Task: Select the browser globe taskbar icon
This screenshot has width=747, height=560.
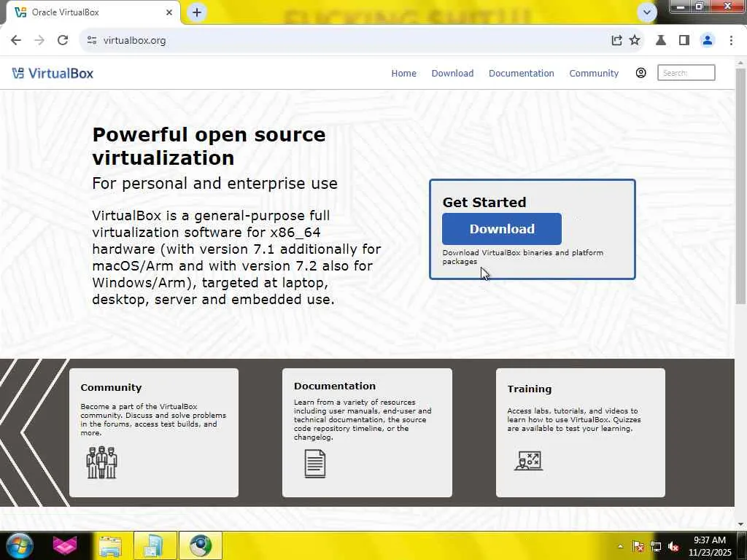Action: coord(201,545)
